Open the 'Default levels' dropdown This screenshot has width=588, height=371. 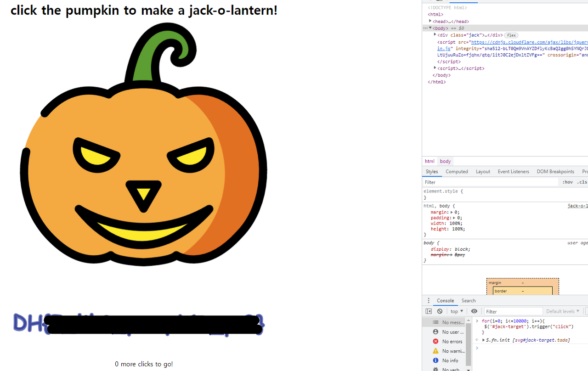click(x=563, y=311)
